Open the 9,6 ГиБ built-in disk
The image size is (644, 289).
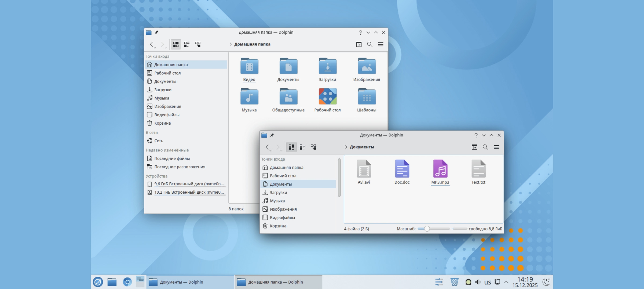186,184
